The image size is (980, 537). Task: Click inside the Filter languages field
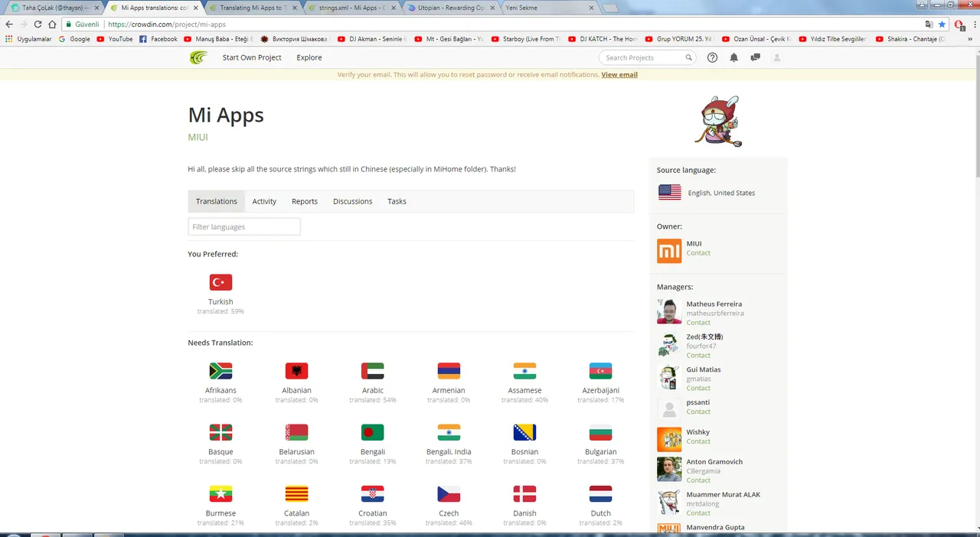click(244, 226)
